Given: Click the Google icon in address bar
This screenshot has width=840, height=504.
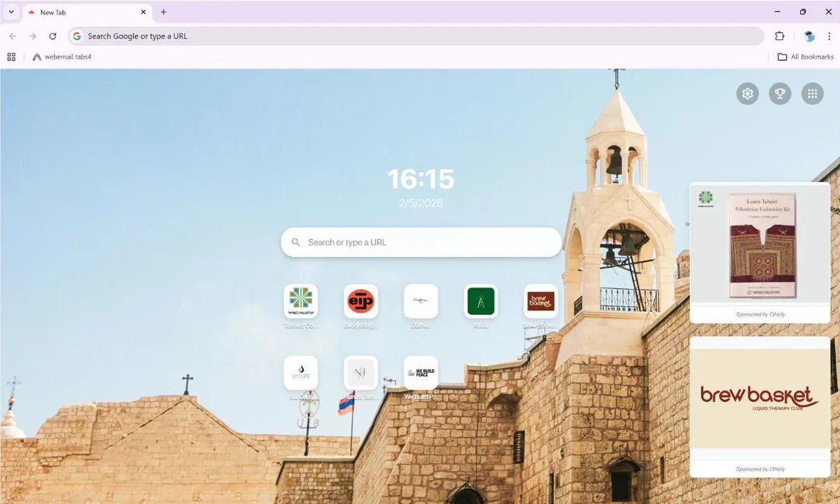Looking at the screenshot, I should [x=77, y=36].
